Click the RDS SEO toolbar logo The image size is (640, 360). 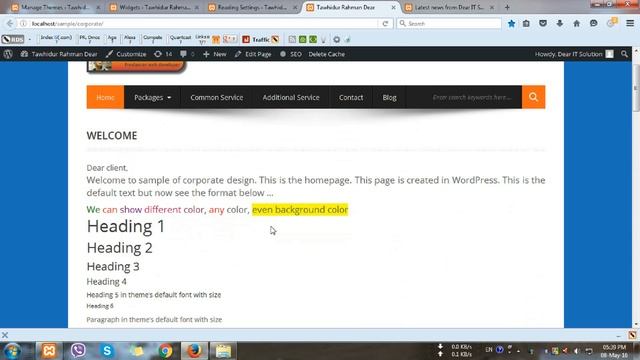click(13, 39)
